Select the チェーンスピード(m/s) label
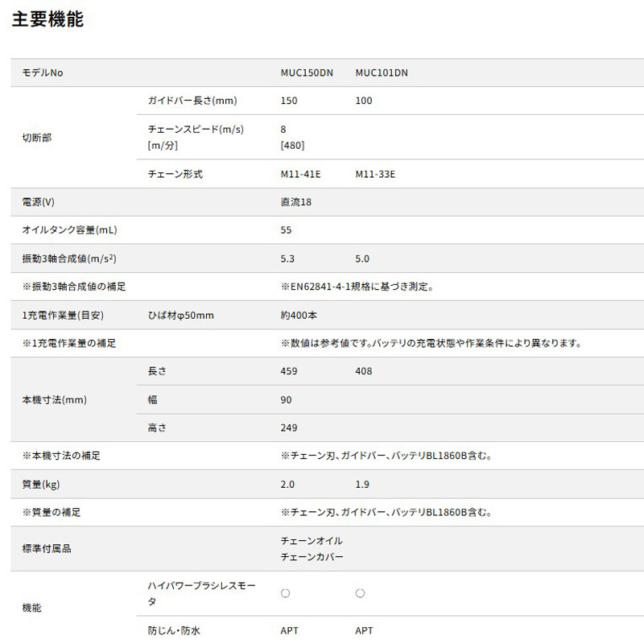Image resolution: width=644 pixels, height=644 pixels. click(196, 129)
